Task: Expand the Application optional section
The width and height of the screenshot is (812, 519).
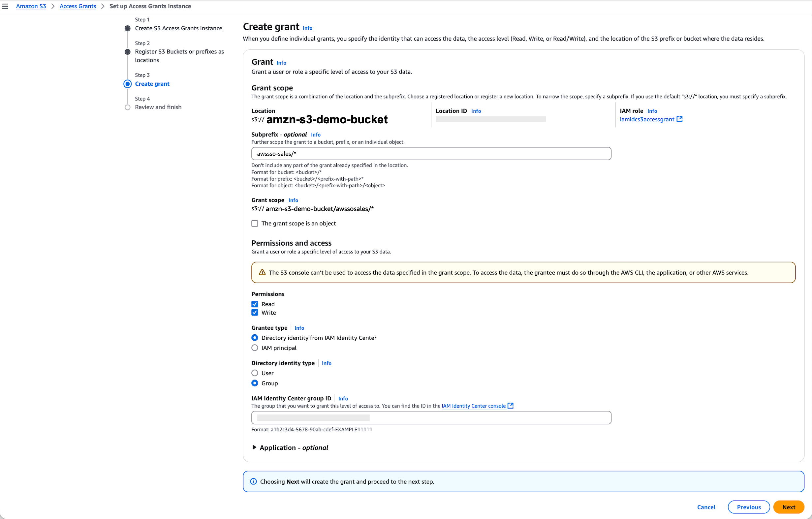Action: pos(255,447)
